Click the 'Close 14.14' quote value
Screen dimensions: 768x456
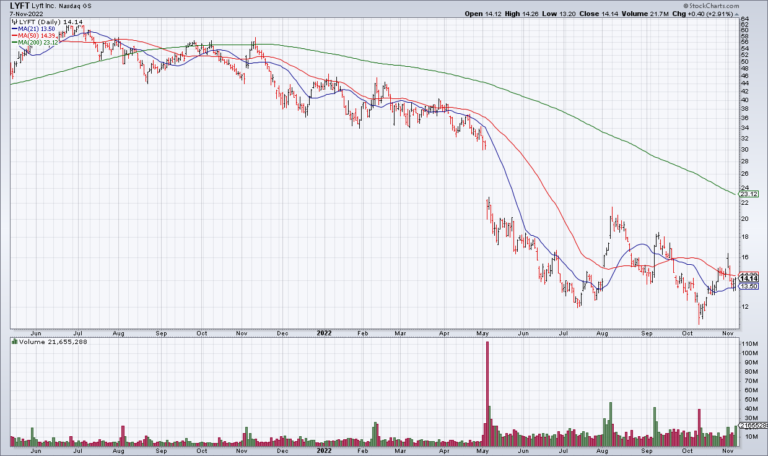(599, 14)
